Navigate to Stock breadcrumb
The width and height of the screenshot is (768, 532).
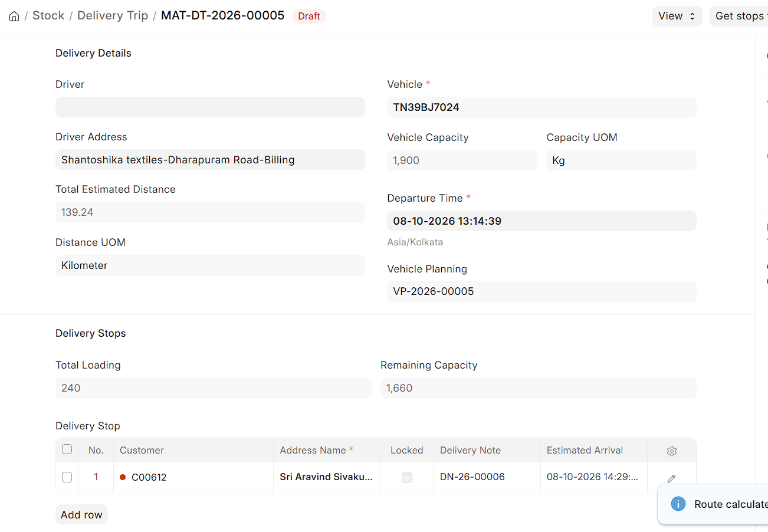pos(48,15)
